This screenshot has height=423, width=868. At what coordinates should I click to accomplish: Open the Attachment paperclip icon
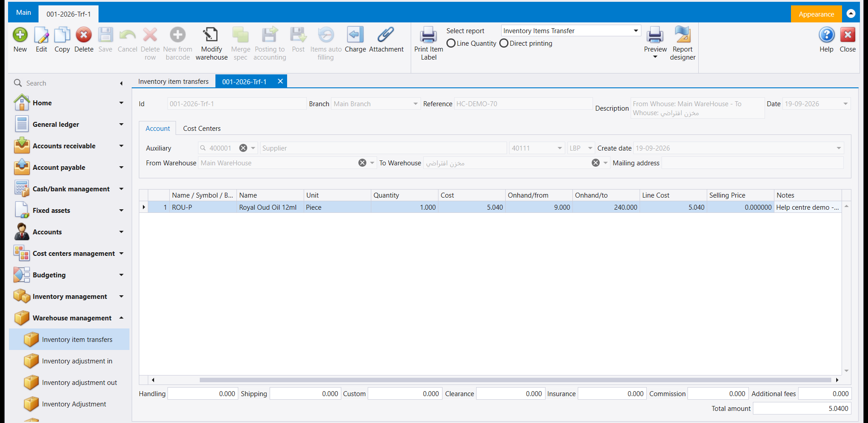(x=386, y=35)
